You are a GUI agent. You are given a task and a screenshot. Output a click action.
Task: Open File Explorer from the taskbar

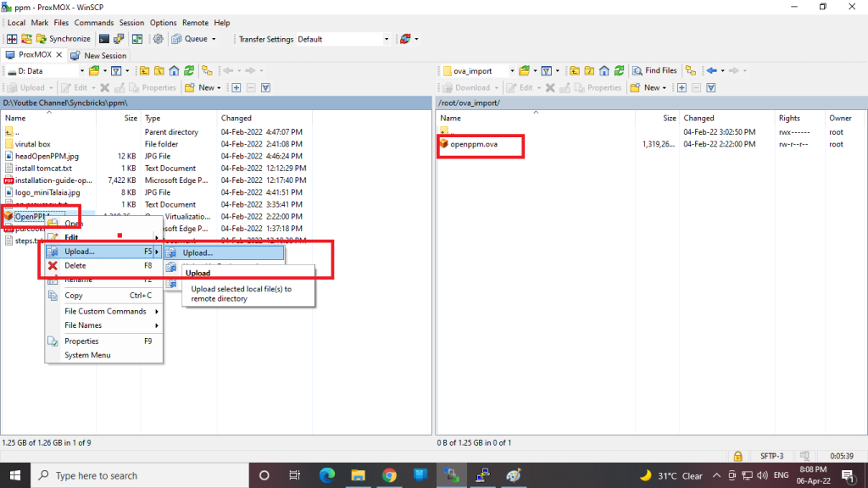(359, 475)
